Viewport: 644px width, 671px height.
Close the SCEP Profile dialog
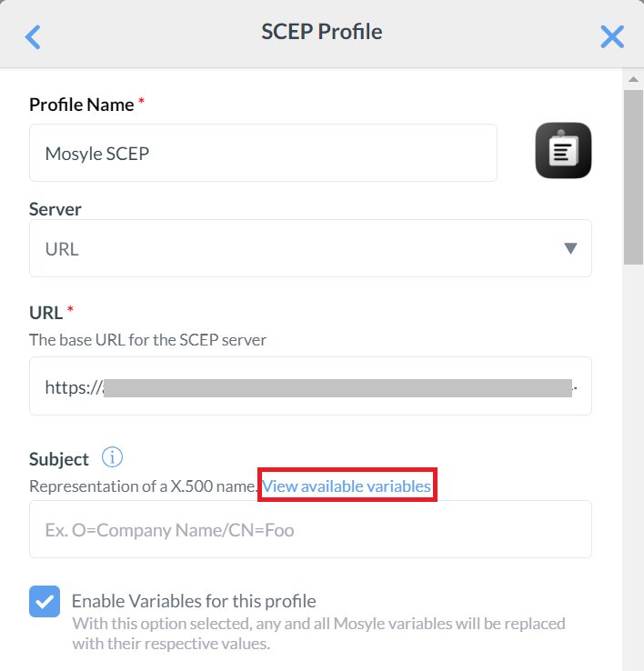point(611,36)
